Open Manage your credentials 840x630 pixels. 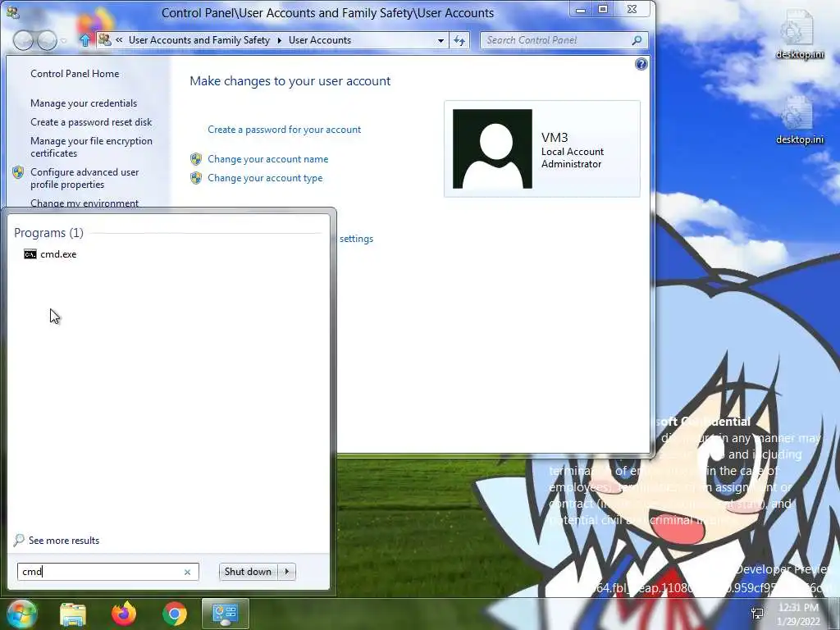click(x=84, y=103)
